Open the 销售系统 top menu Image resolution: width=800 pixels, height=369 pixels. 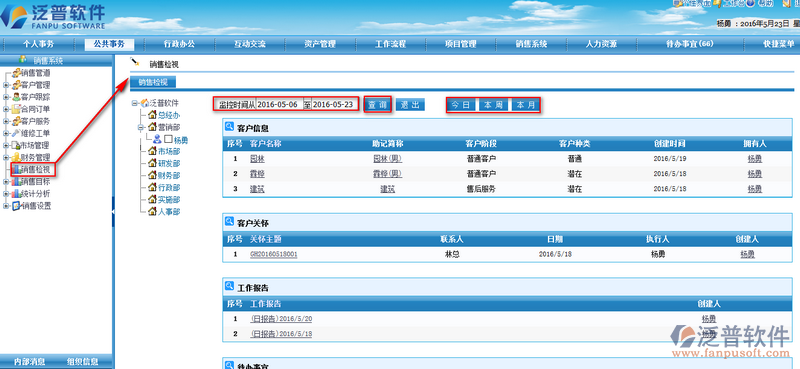pyautogui.click(x=531, y=44)
